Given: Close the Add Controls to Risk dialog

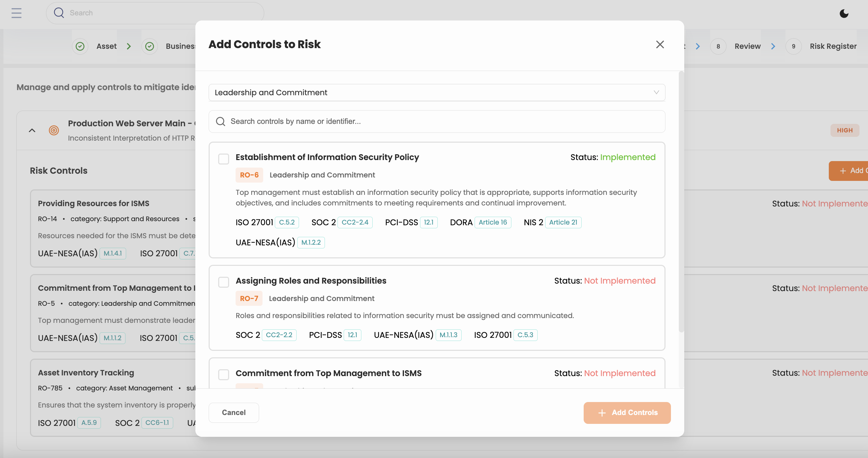Looking at the screenshot, I should 660,44.
